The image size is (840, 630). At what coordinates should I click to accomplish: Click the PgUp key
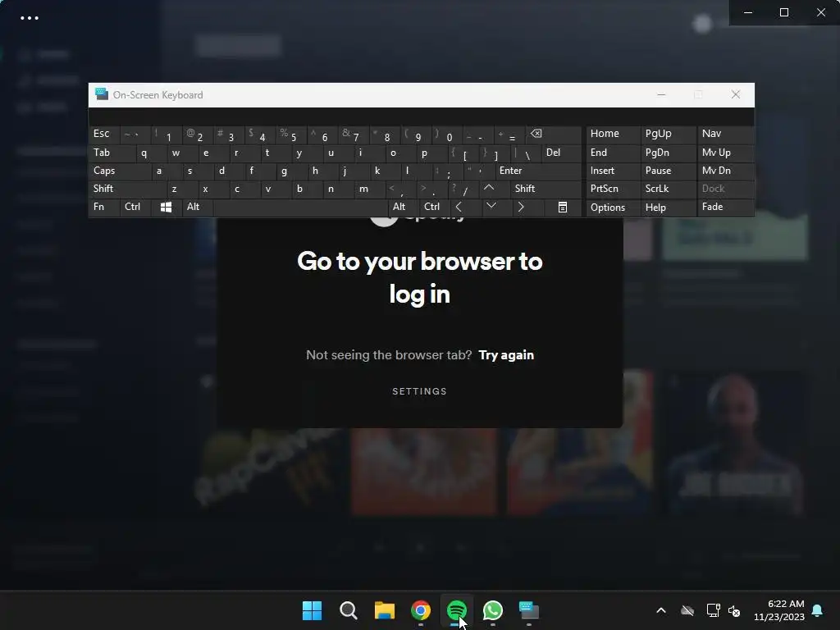click(x=668, y=134)
